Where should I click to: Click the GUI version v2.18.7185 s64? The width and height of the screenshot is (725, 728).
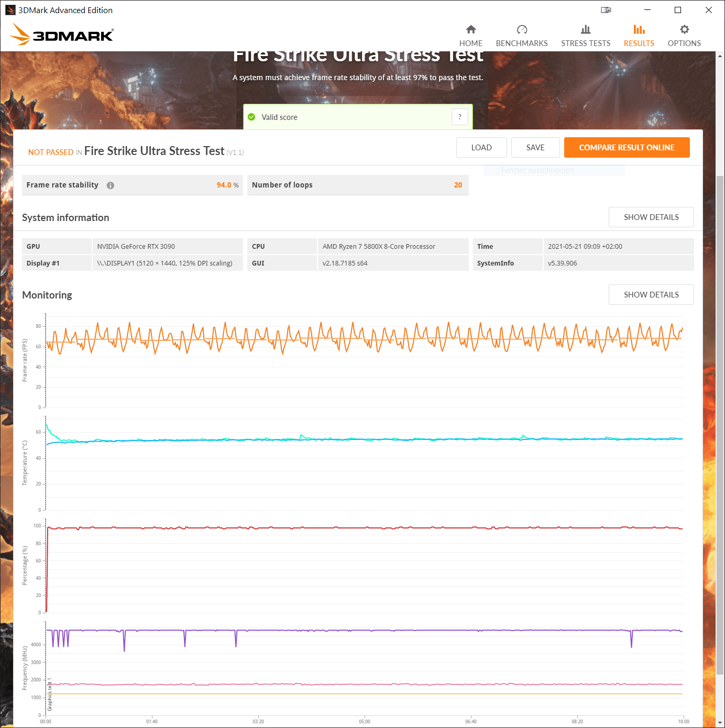pyautogui.click(x=345, y=263)
